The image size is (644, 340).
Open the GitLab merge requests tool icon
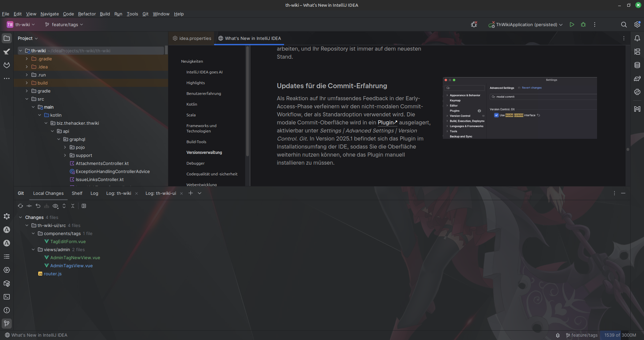tap(7, 65)
